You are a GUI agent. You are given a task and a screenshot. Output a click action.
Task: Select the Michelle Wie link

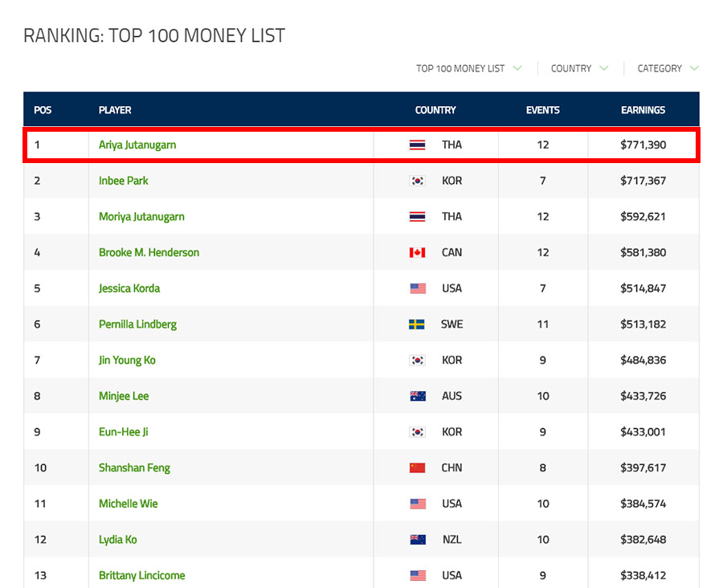[129, 504]
